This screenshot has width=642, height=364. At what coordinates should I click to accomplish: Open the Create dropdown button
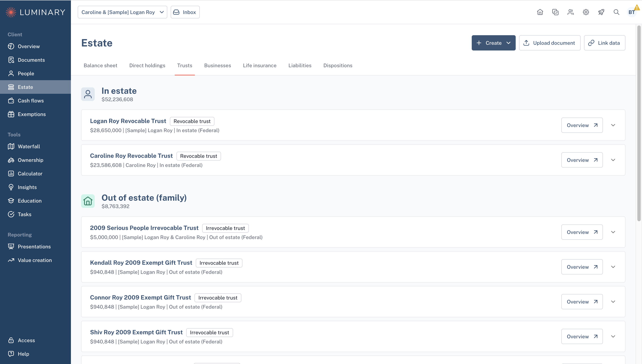[493, 43]
